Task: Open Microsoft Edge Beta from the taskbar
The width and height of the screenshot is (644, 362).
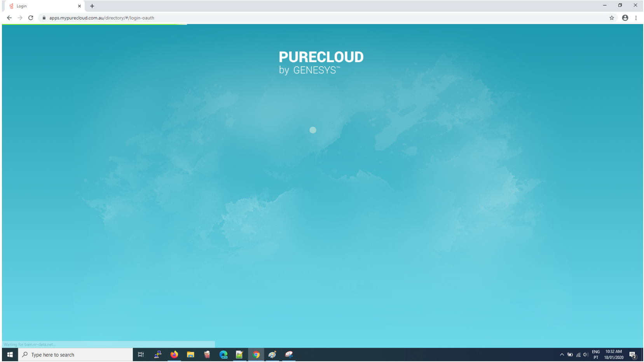Action: click(x=223, y=355)
